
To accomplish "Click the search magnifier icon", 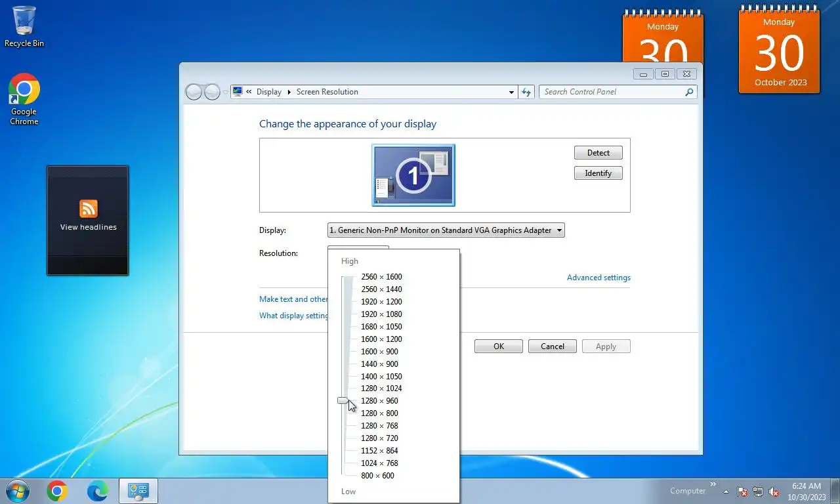I will point(689,92).
